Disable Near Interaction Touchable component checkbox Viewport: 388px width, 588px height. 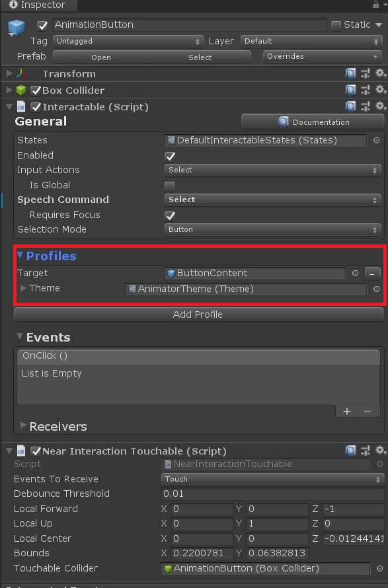[x=36, y=451]
